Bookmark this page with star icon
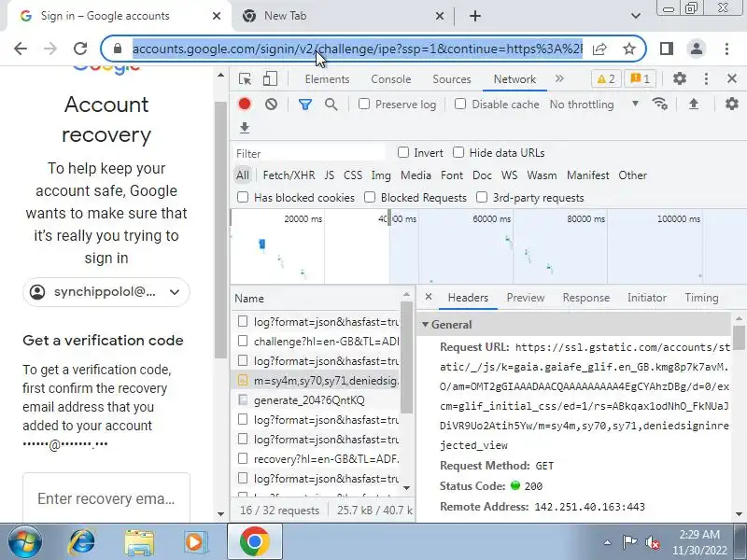 click(x=629, y=49)
